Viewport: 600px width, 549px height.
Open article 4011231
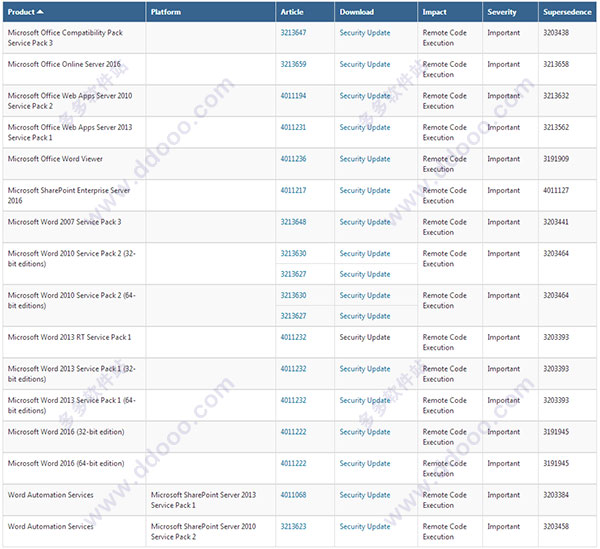click(293, 127)
